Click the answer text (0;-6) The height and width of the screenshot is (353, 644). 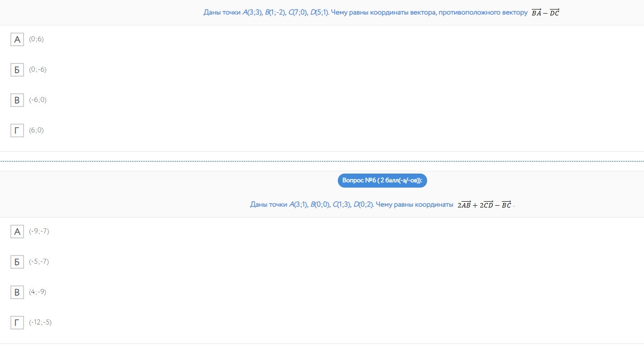38,70
